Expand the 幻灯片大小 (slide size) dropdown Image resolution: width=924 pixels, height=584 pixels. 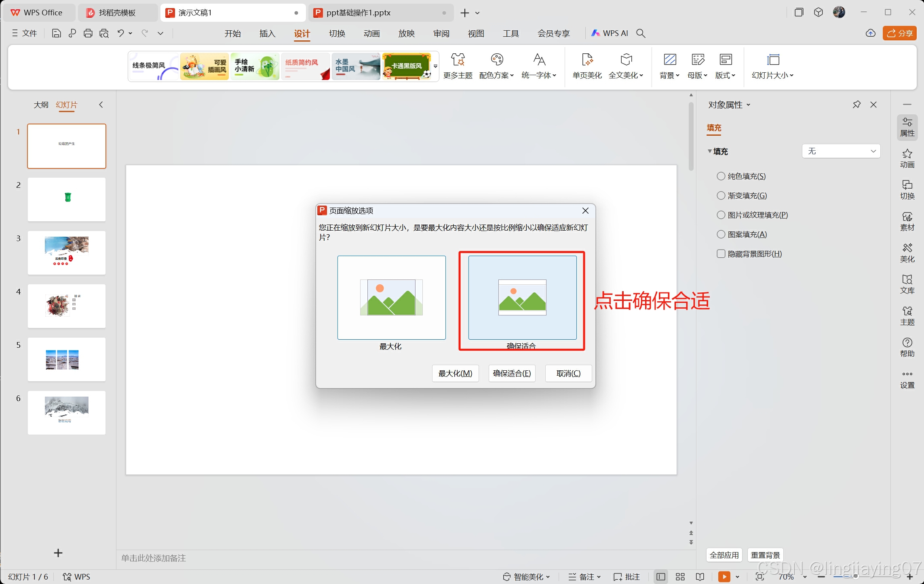pyautogui.click(x=772, y=75)
